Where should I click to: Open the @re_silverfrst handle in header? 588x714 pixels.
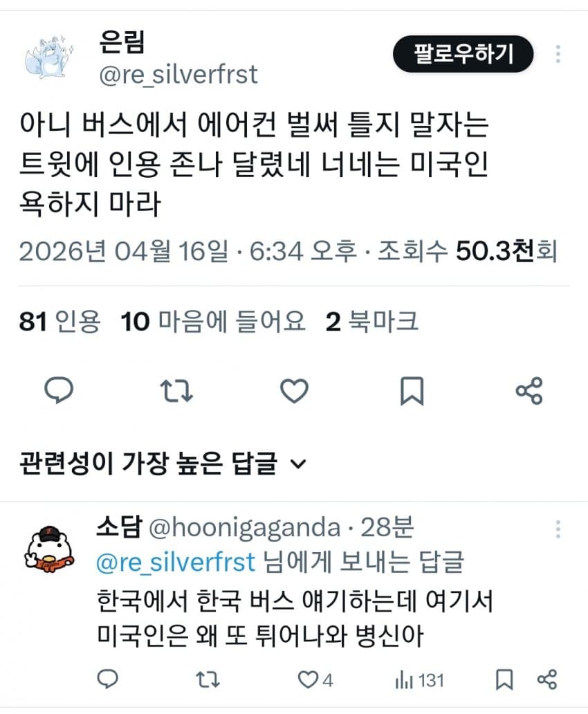178,75
